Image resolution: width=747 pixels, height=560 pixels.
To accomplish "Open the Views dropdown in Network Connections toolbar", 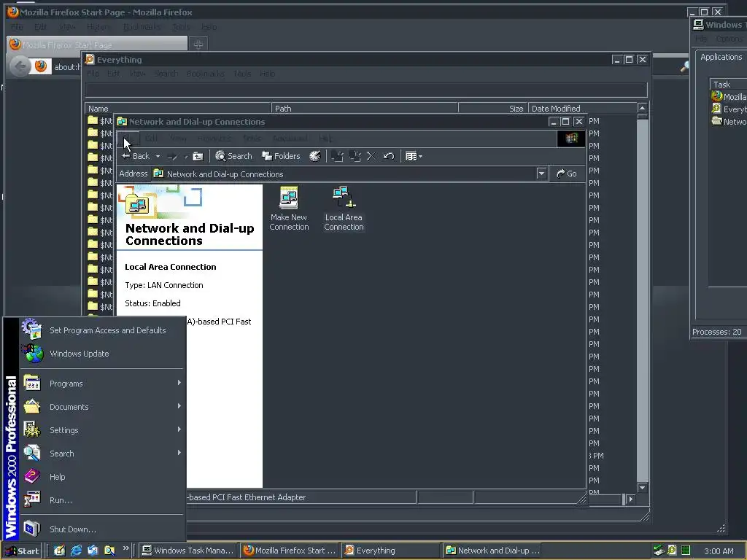I will tap(414, 156).
